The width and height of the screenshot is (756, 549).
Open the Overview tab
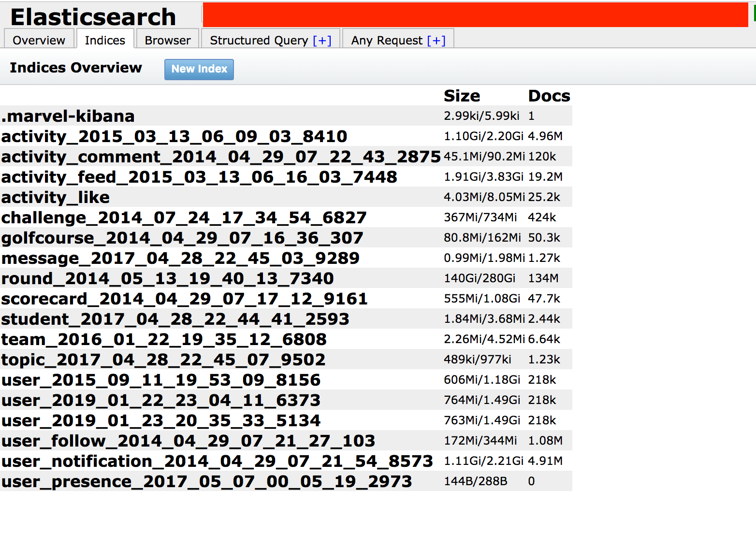pos(39,40)
